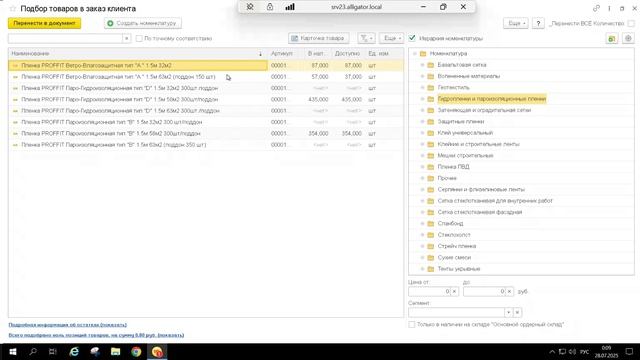
Task: Select the Стрейч пленка folder
Action: 457,246
